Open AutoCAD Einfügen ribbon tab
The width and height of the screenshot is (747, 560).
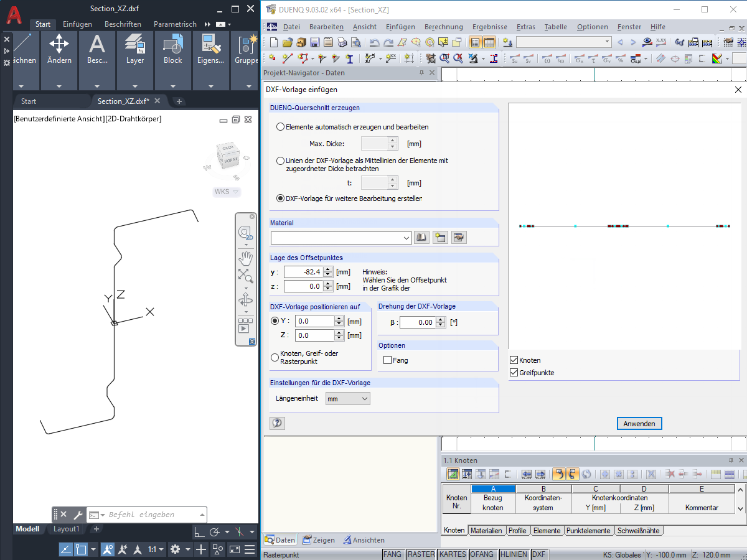click(x=77, y=24)
